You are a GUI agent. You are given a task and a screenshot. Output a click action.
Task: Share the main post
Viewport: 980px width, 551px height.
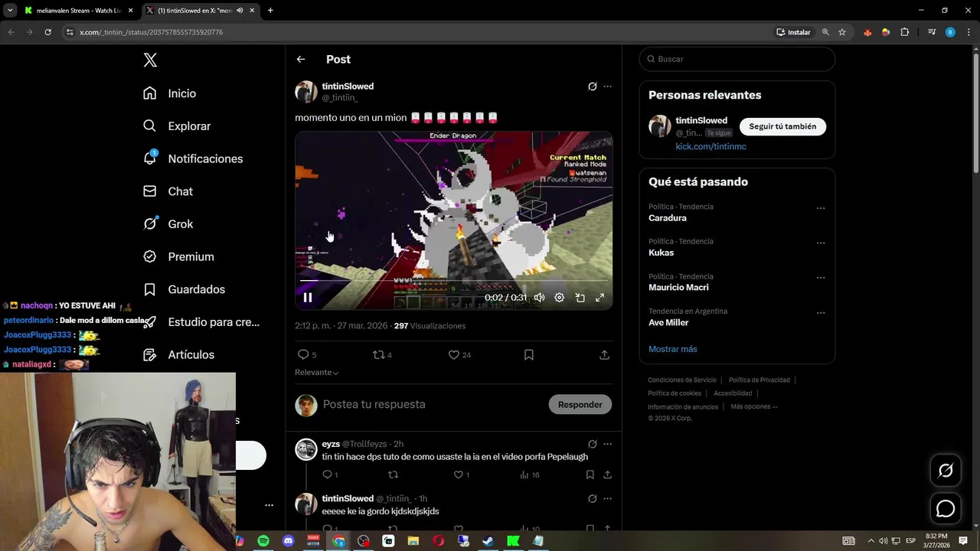(x=604, y=355)
